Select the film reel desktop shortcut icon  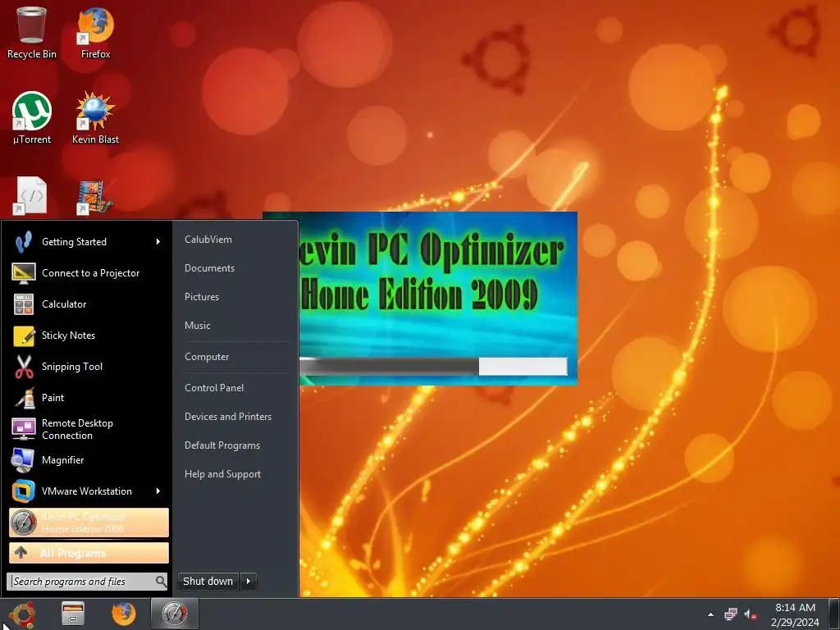(94, 197)
